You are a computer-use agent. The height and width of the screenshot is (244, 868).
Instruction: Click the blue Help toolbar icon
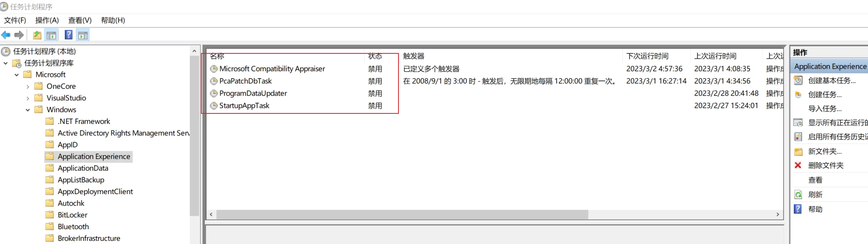(69, 35)
